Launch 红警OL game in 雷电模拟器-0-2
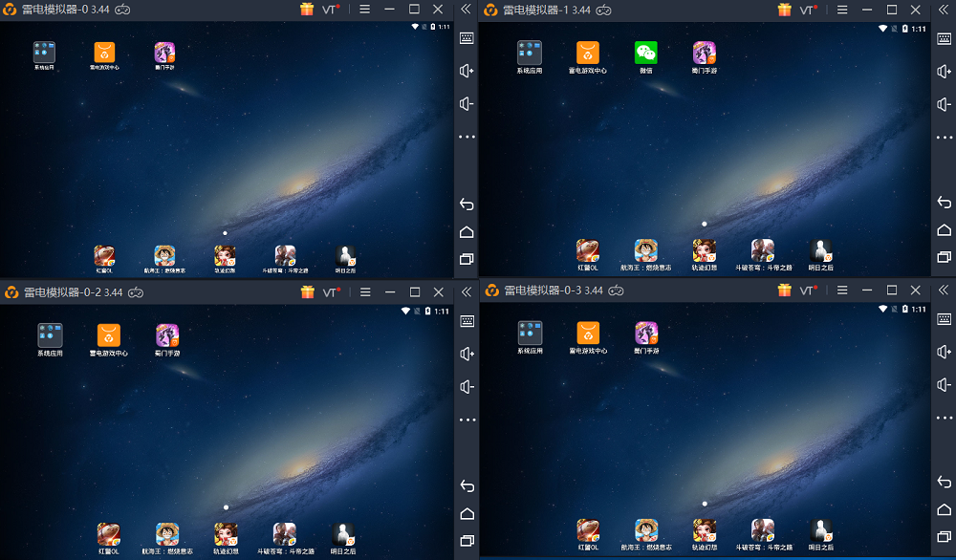Screen dimensions: 956x560 pyautogui.click(x=109, y=534)
